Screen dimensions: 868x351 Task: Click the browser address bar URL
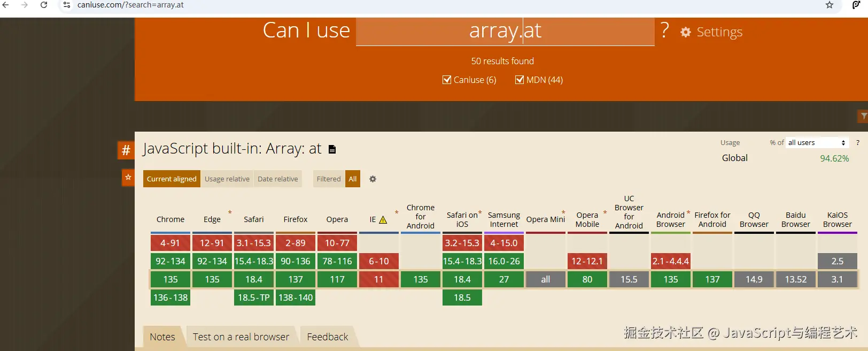(130, 5)
